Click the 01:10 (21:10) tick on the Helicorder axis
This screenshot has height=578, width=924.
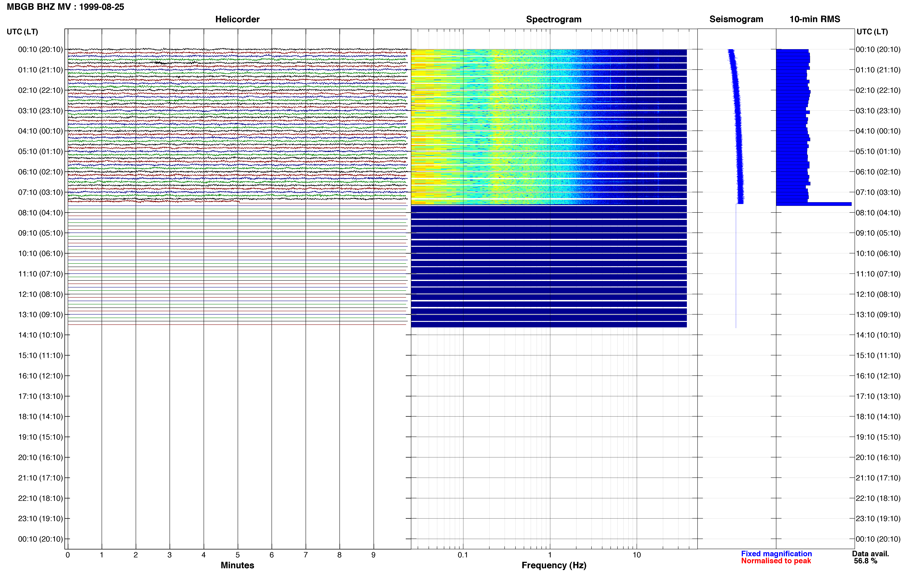(41, 70)
